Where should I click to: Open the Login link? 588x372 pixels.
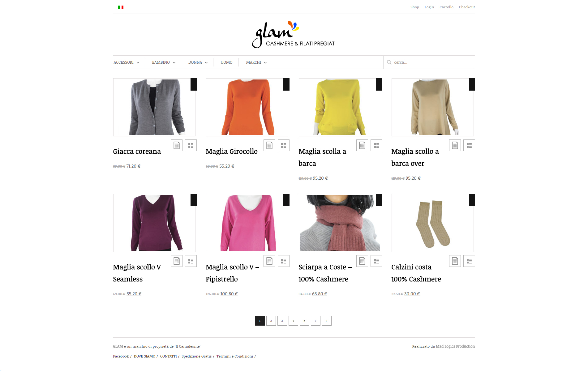pos(429,7)
